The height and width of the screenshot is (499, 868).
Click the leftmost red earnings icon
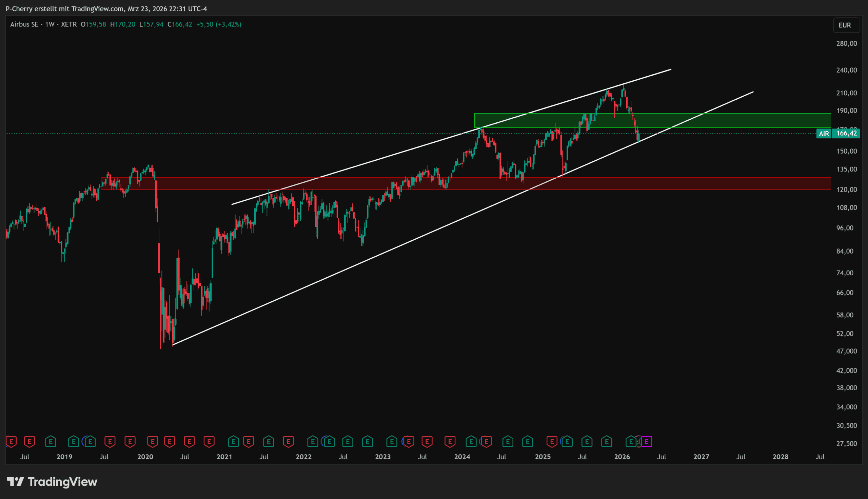click(x=11, y=441)
